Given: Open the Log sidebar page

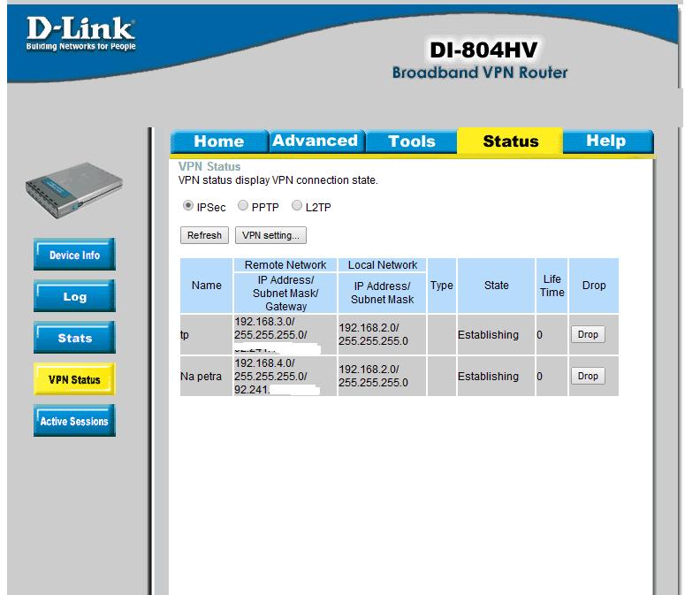Looking at the screenshot, I should 74,296.
